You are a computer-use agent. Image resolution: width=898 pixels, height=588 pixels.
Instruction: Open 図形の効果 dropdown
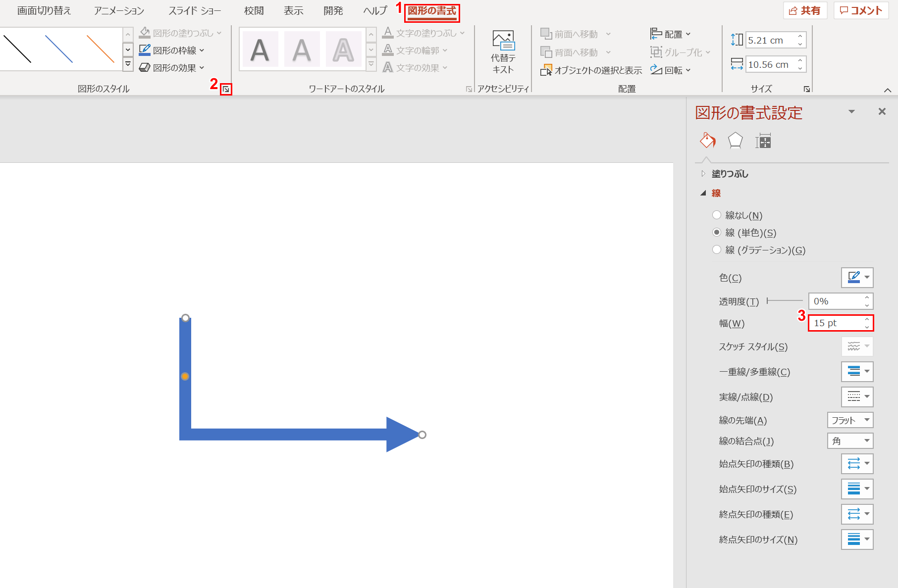point(172,67)
